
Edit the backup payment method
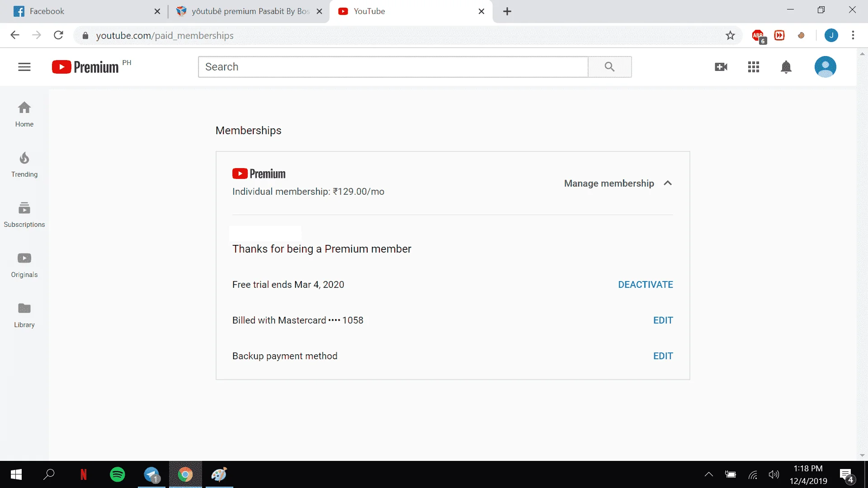click(663, 356)
